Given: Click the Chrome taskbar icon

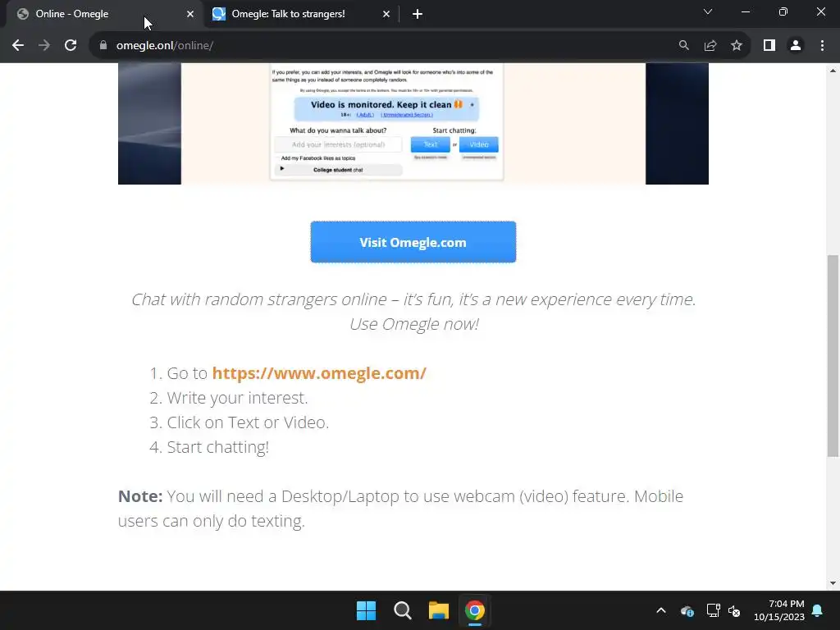Looking at the screenshot, I should click(475, 610).
